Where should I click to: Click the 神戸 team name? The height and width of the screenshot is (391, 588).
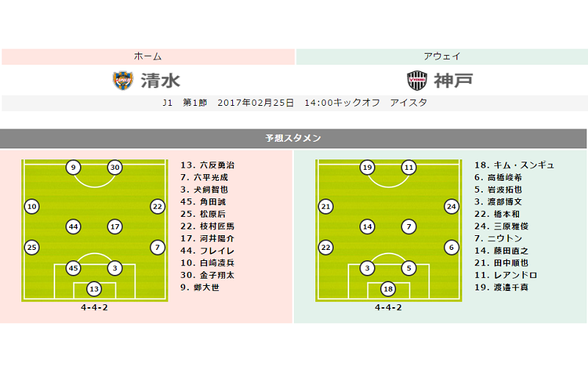pyautogui.click(x=453, y=80)
